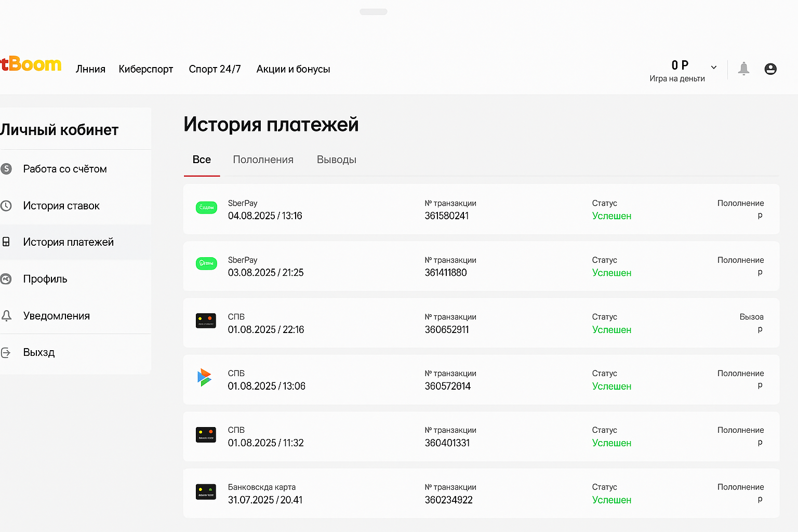
Task: Click the colorful СБП icon for transaction 360572614
Action: click(x=205, y=377)
